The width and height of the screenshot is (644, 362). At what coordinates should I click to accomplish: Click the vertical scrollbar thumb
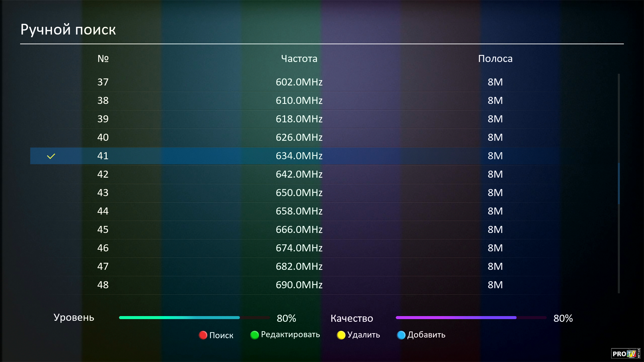click(619, 183)
